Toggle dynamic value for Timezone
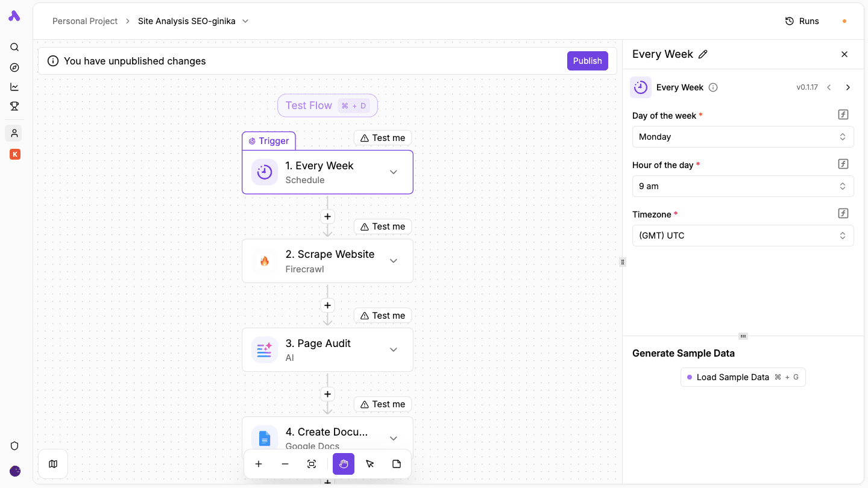The width and height of the screenshot is (868, 488). coord(843,213)
